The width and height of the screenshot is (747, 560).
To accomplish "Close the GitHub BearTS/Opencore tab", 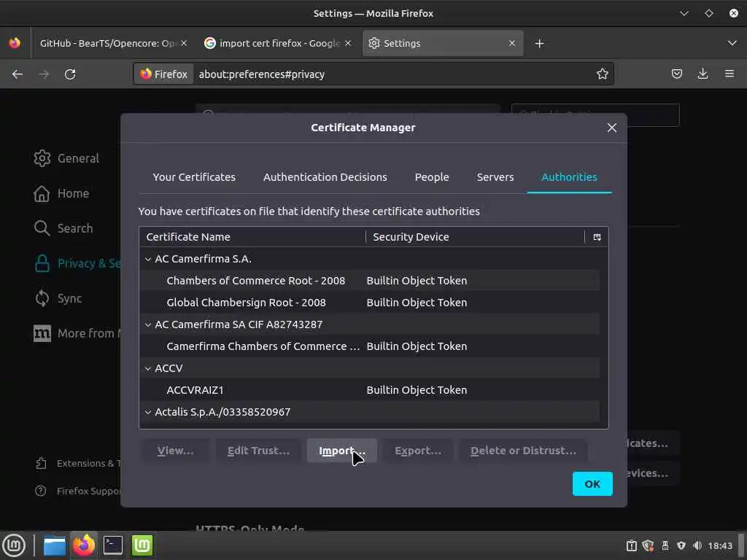I will 184,43.
